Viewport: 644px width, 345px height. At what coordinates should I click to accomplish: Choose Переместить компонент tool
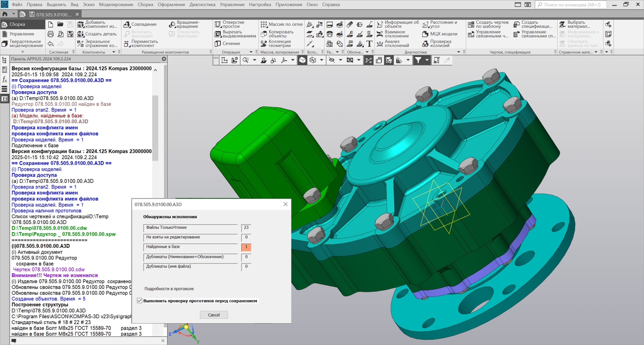[141, 44]
